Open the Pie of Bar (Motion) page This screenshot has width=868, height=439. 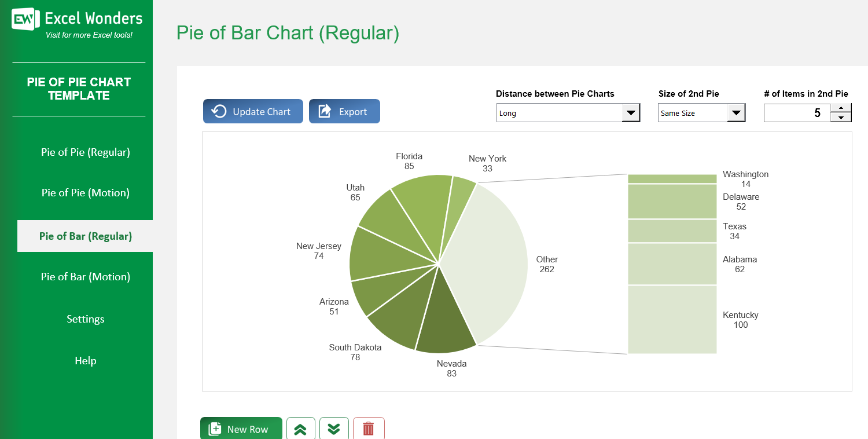pos(85,276)
